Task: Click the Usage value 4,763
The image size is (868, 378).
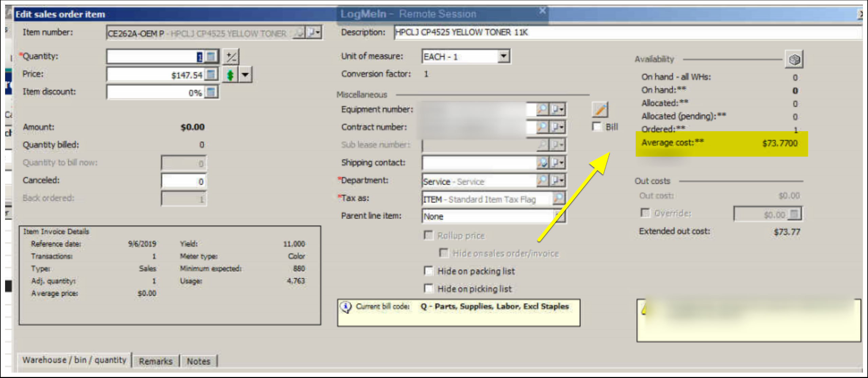Action: pyautogui.click(x=296, y=281)
